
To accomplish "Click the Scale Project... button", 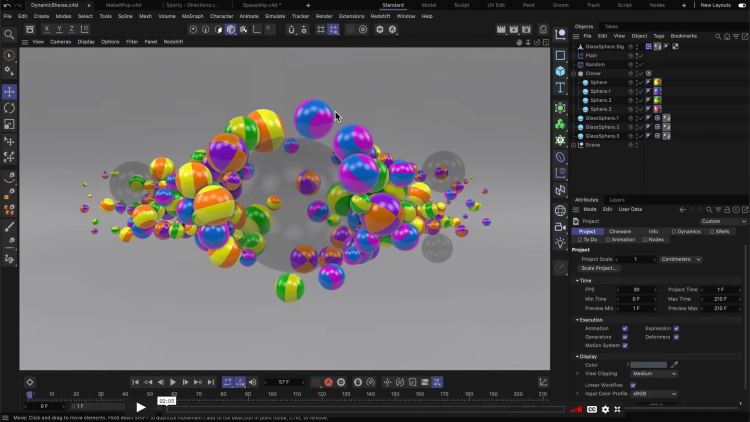I will [599, 268].
